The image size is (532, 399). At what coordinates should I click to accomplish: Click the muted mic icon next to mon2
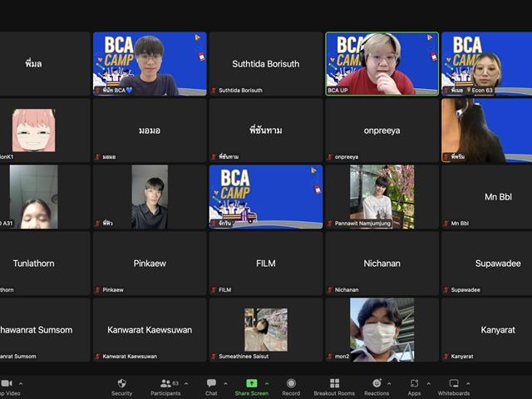tap(330, 357)
